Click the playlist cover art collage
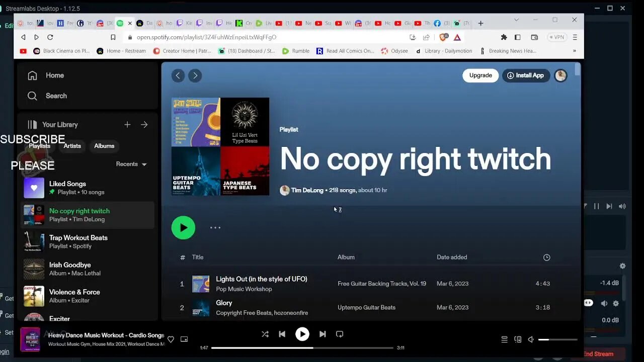The height and width of the screenshot is (362, 644). (x=220, y=146)
